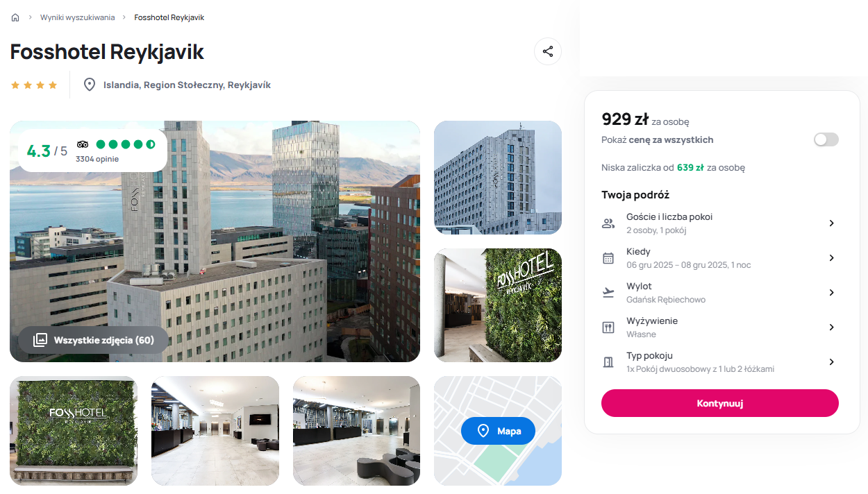Click the TripAdvisor owl rating icon
Image resolution: width=868 pixels, height=494 pixels.
pyautogui.click(x=83, y=144)
